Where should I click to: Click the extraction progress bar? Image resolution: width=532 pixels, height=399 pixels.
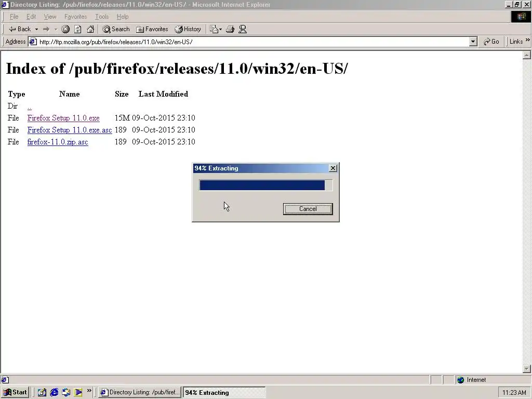(x=265, y=185)
